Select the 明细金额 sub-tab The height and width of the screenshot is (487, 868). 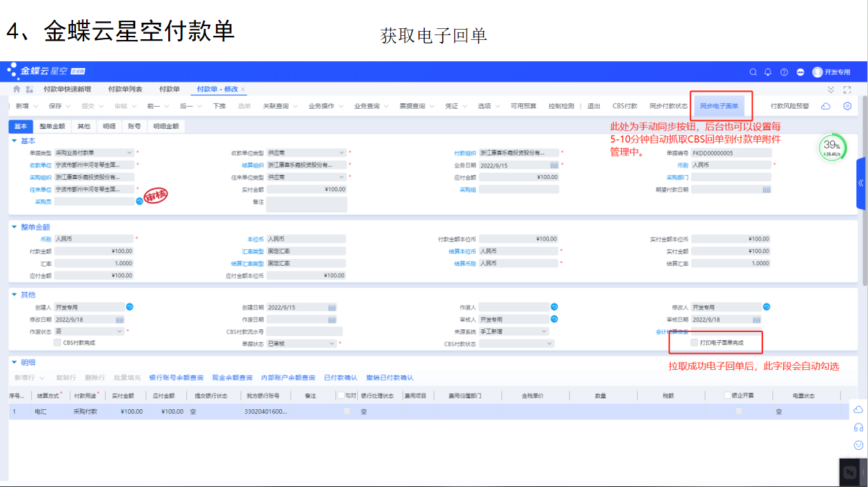coord(166,127)
